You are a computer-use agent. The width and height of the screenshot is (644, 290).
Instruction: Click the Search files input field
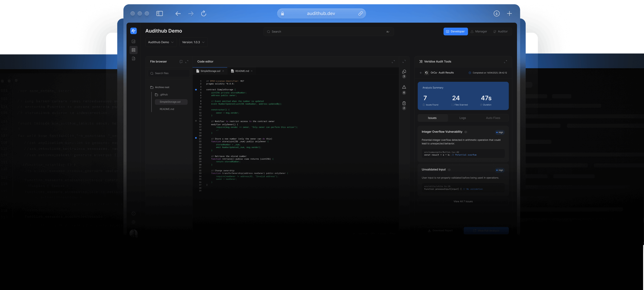[169, 73]
